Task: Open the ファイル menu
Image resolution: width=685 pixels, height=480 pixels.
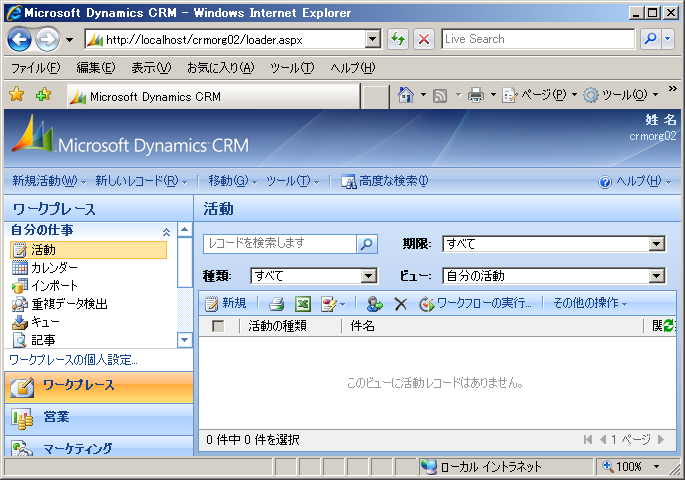Action: tap(35, 68)
